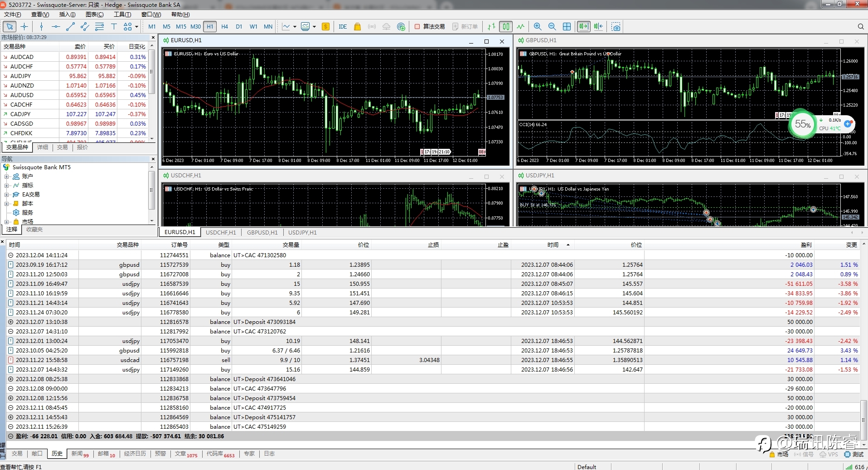Open the 详细 tab in market watch
868x470 pixels.
43,147
